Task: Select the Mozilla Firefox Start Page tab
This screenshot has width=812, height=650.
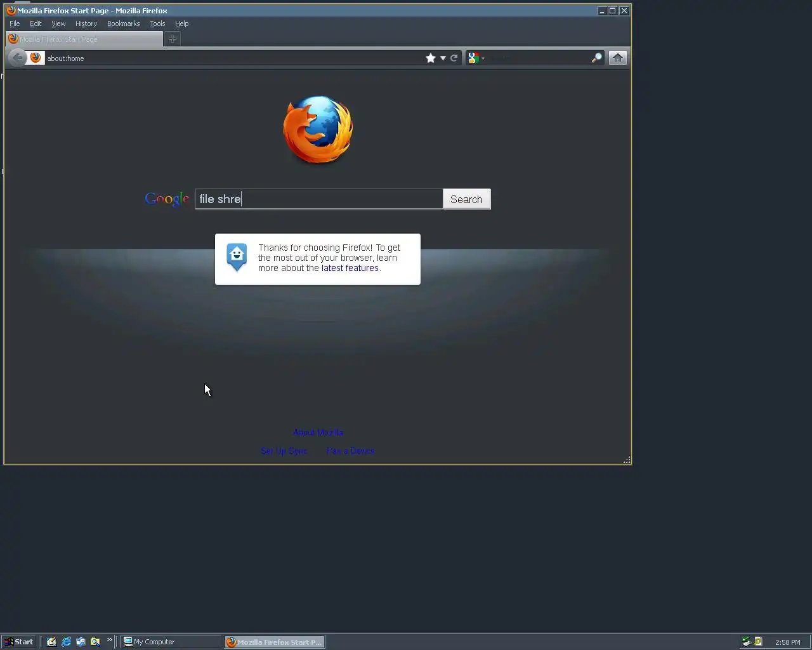Action: 84,39
